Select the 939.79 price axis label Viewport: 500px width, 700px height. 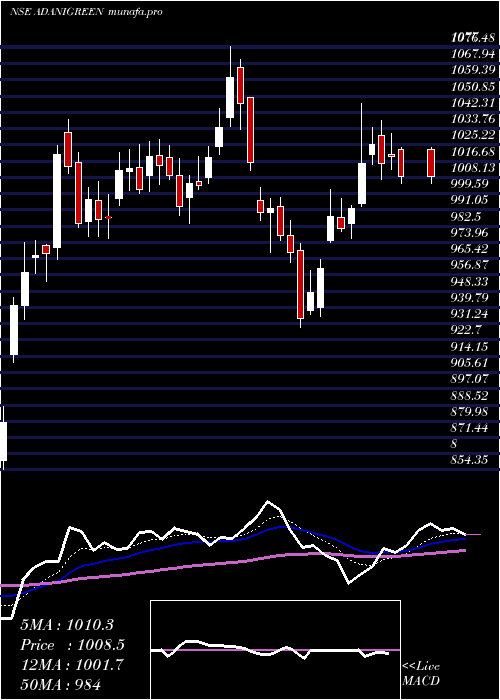coord(469,297)
